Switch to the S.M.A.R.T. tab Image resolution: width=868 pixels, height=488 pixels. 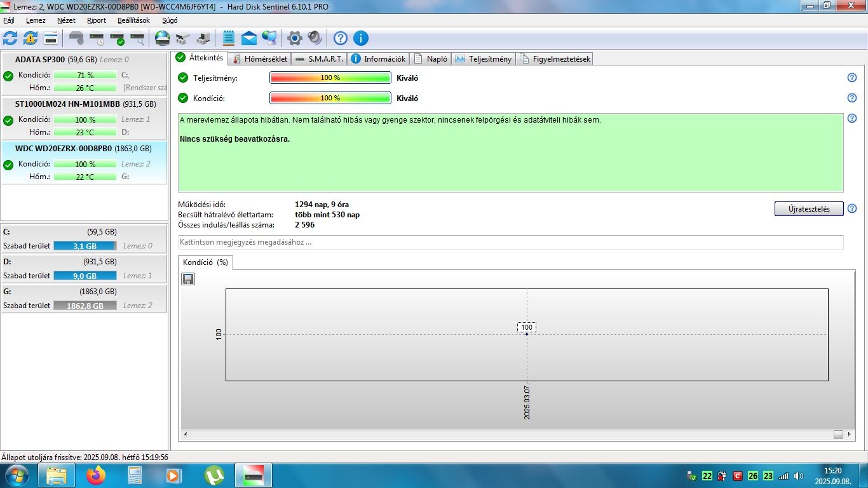pyautogui.click(x=320, y=58)
